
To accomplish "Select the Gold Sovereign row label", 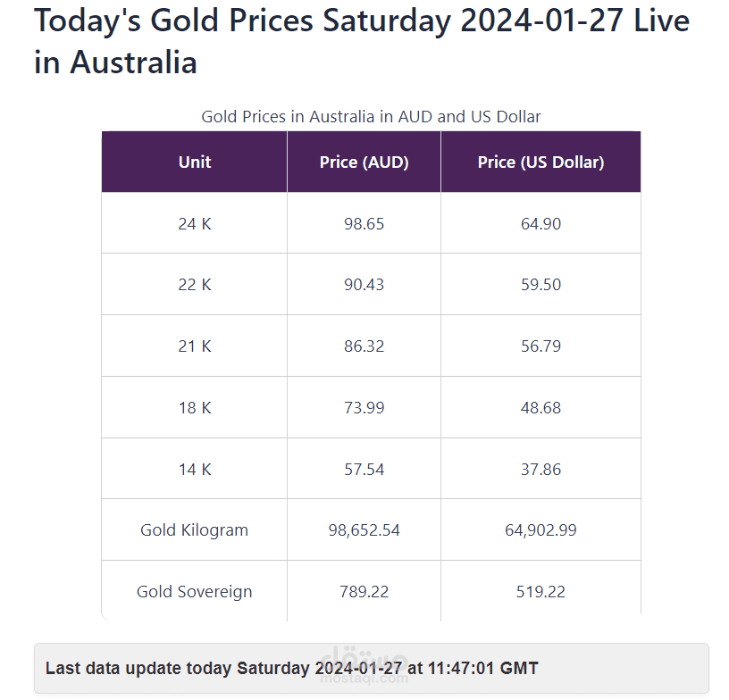I will (x=195, y=591).
